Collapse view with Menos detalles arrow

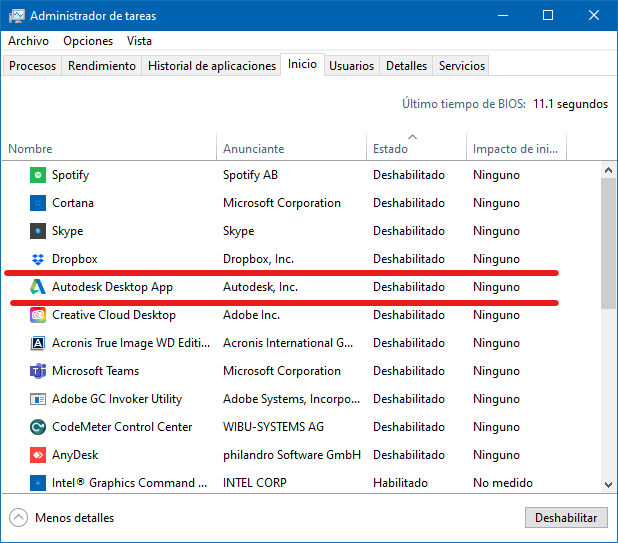19,517
